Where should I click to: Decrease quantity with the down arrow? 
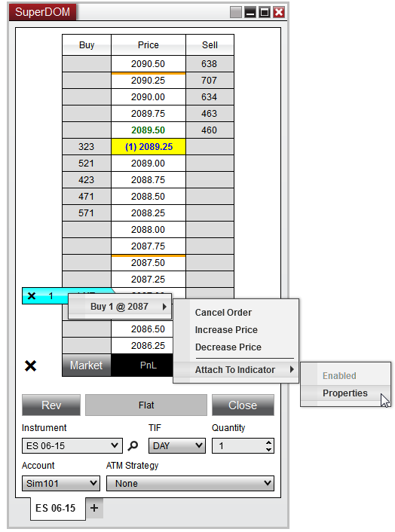click(x=268, y=449)
